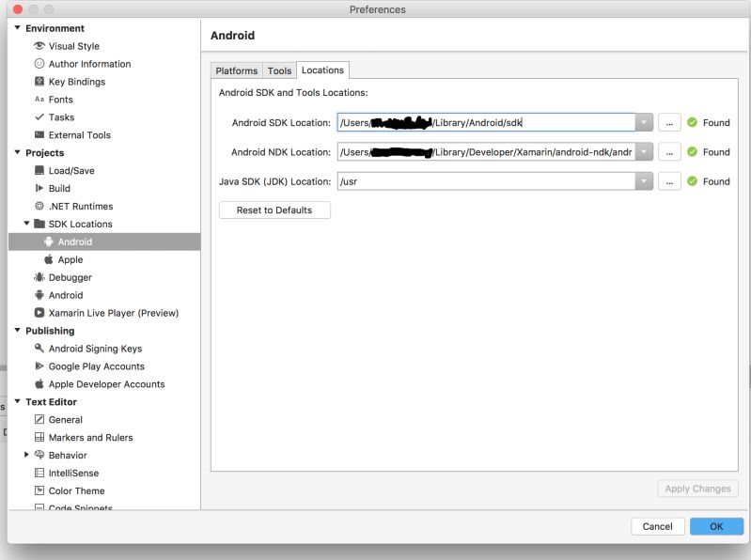
Task: Select Build icon under Projects
Action: point(39,188)
